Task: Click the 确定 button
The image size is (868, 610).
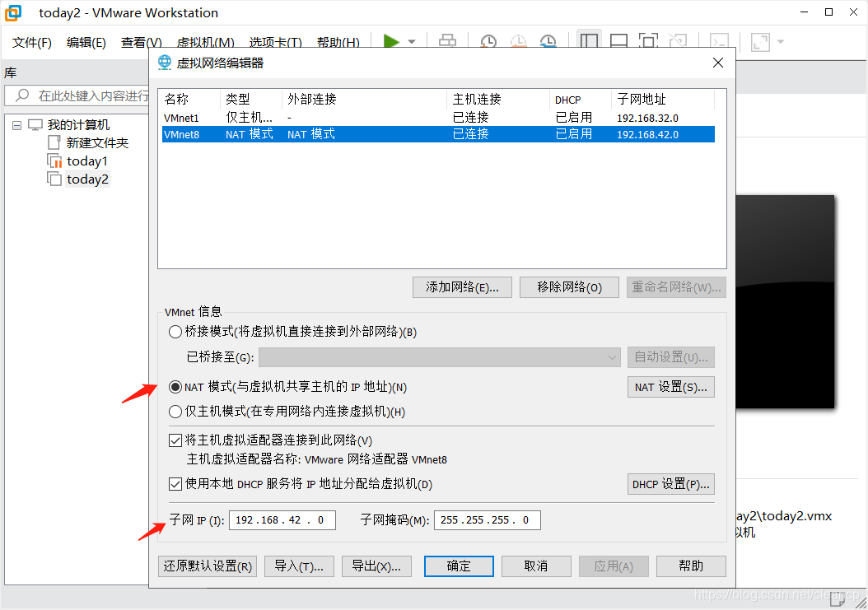Action: coord(459,566)
